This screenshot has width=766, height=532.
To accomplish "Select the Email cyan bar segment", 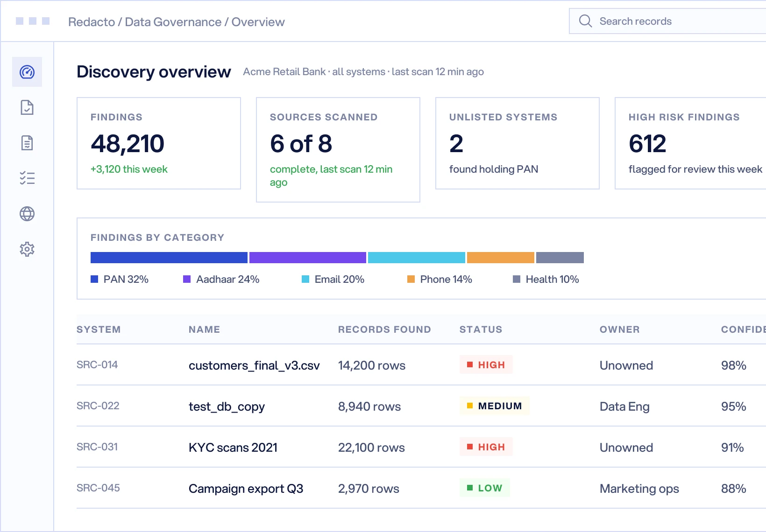I will coord(417,258).
